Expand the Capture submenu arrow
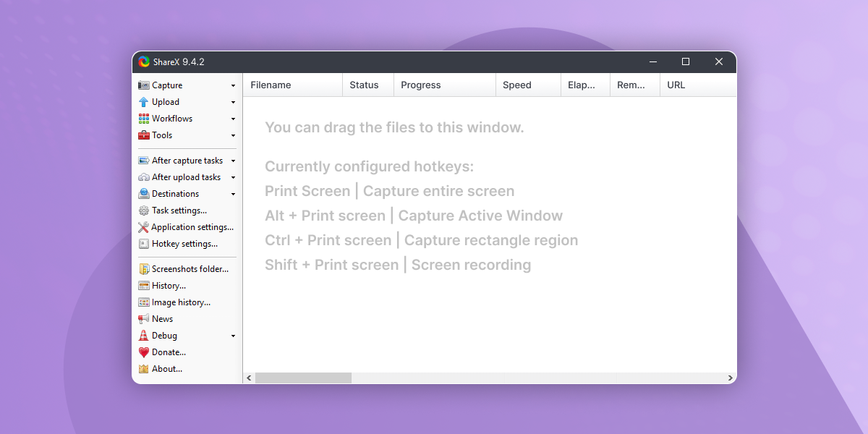 pos(233,86)
